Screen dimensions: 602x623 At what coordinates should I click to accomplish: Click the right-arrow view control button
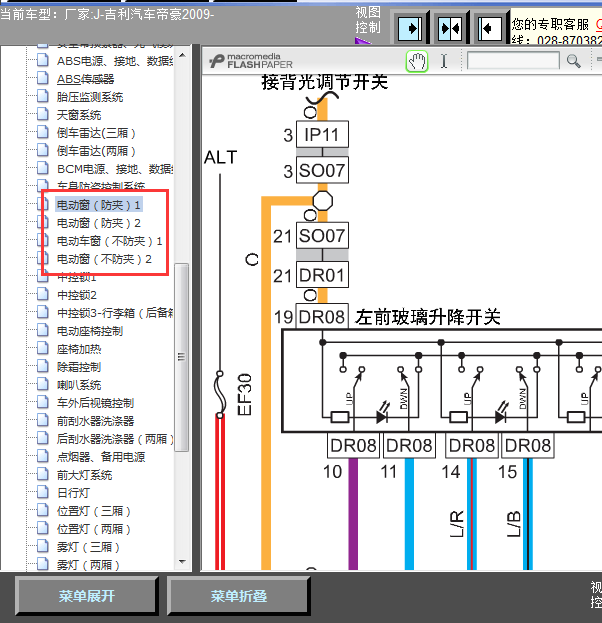pyautogui.click(x=409, y=29)
